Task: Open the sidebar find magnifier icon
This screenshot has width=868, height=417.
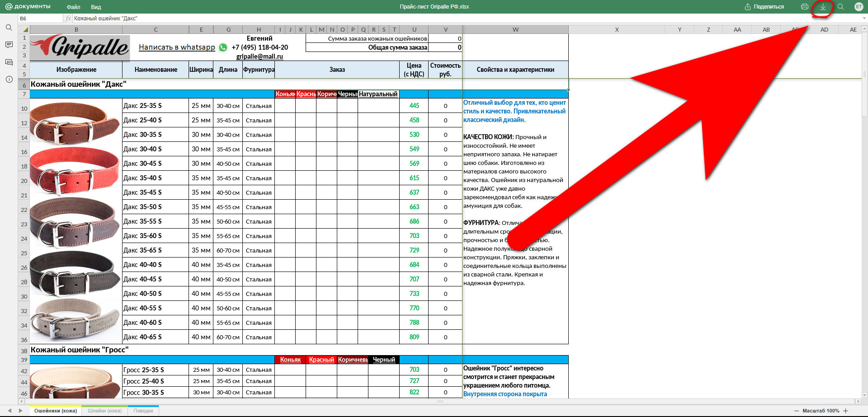Action: coord(9,28)
